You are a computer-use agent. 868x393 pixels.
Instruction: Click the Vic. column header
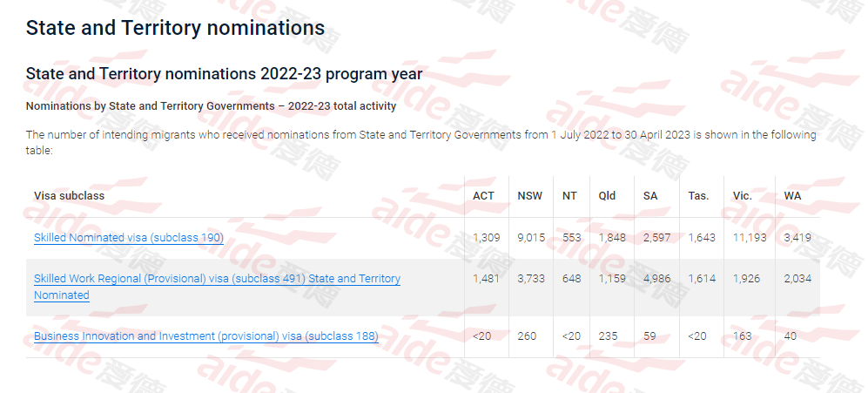(x=743, y=196)
